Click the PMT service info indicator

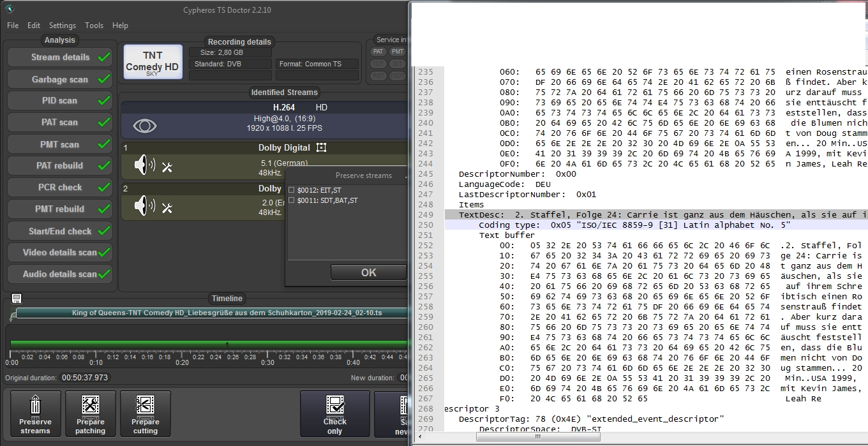pyautogui.click(x=398, y=52)
